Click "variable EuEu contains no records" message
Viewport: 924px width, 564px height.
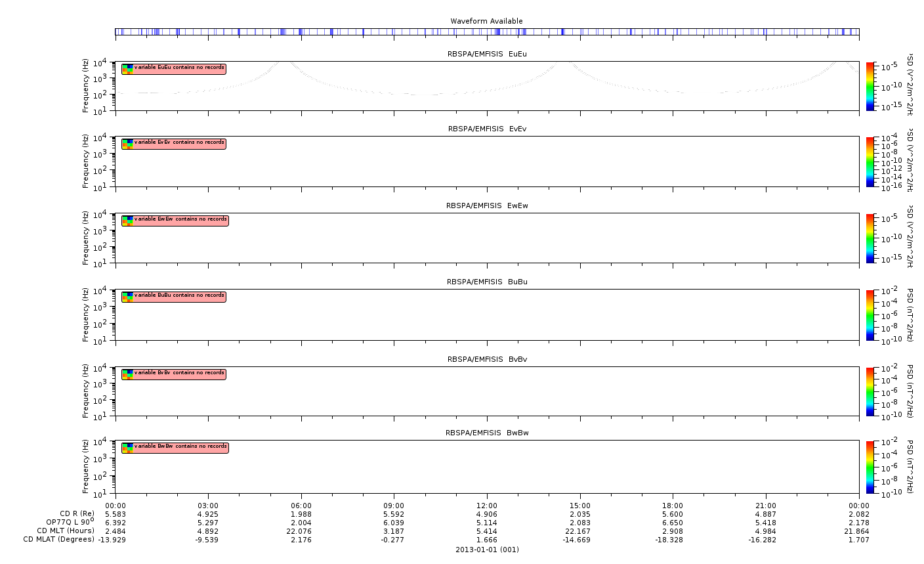coord(174,68)
